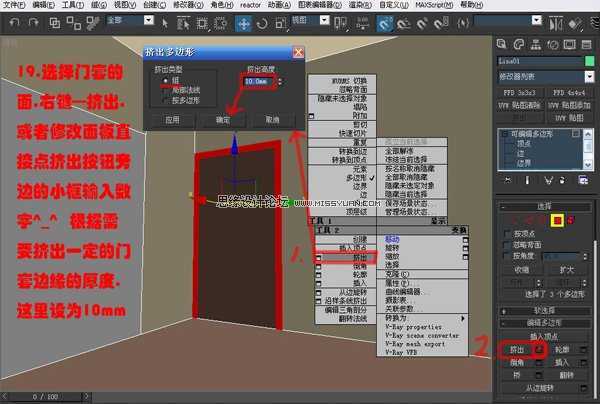Toggle the Percent Snap icon
The height and width of the screenshot is (404, 600).
[422, 24]
